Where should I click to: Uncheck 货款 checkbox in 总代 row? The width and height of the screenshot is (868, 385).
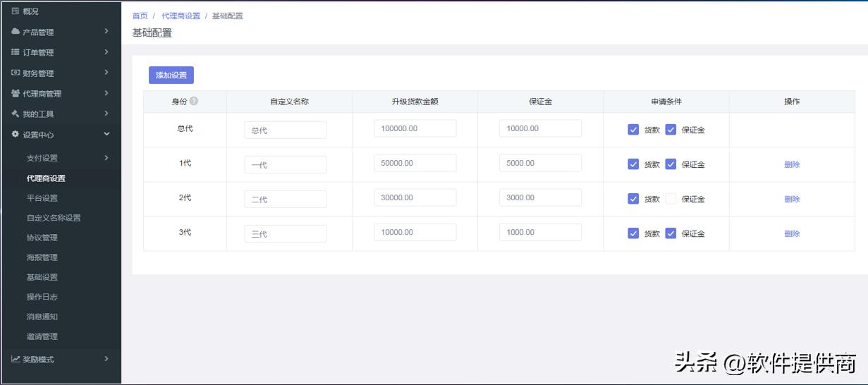(x=633, y=129)
